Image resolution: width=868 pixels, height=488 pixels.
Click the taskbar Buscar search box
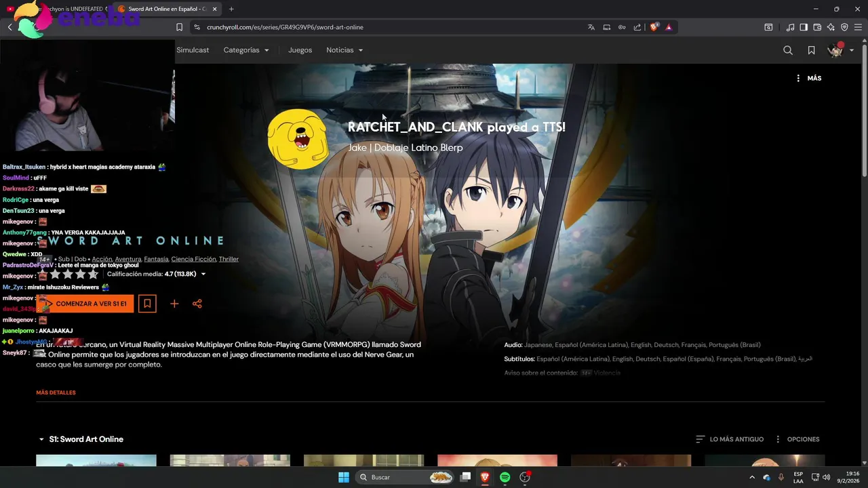405,477
